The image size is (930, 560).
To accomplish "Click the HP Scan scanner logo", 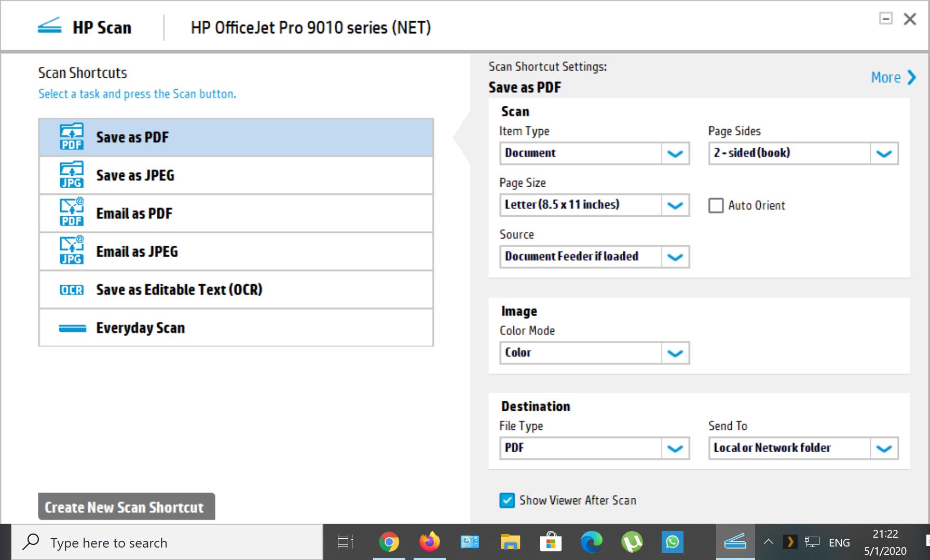I will click(x=49, y=25).
